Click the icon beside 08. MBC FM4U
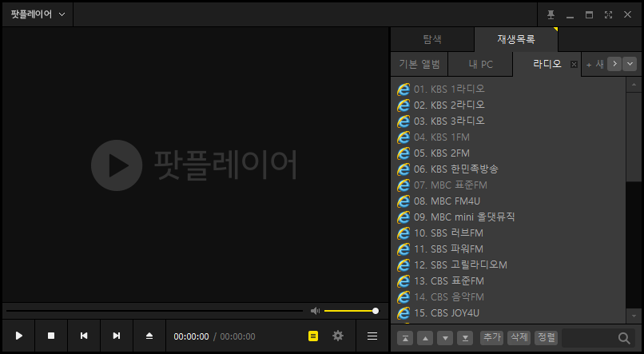The image size is (644, 354). 403,201
